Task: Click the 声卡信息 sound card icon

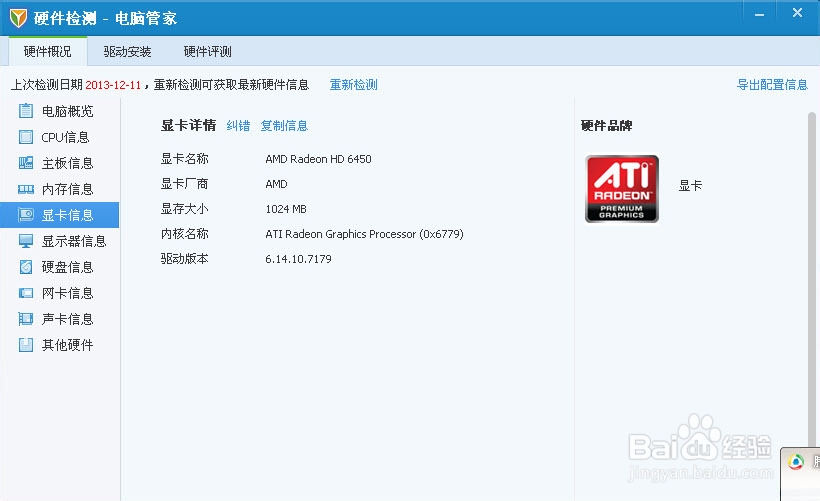Action: click(26, 319)
